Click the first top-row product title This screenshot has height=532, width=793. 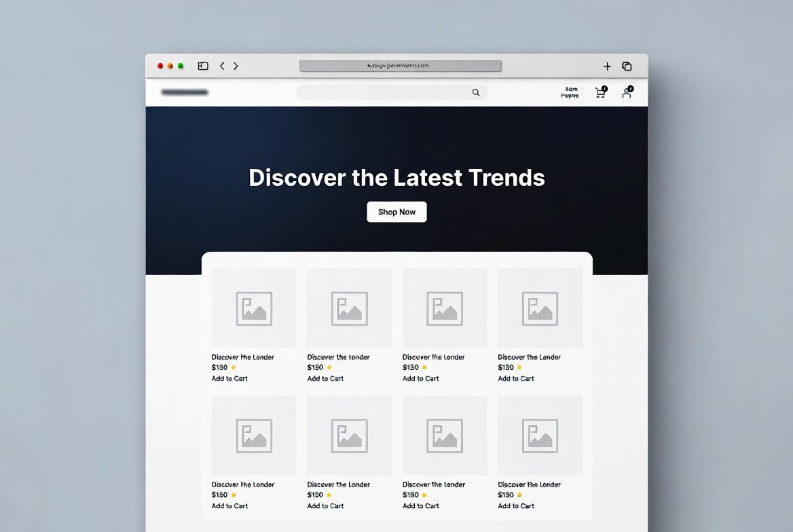coord(243,357)
